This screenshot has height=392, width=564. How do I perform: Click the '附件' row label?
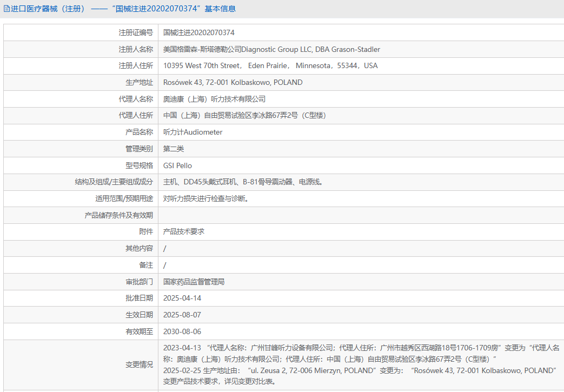coord(146,231)
